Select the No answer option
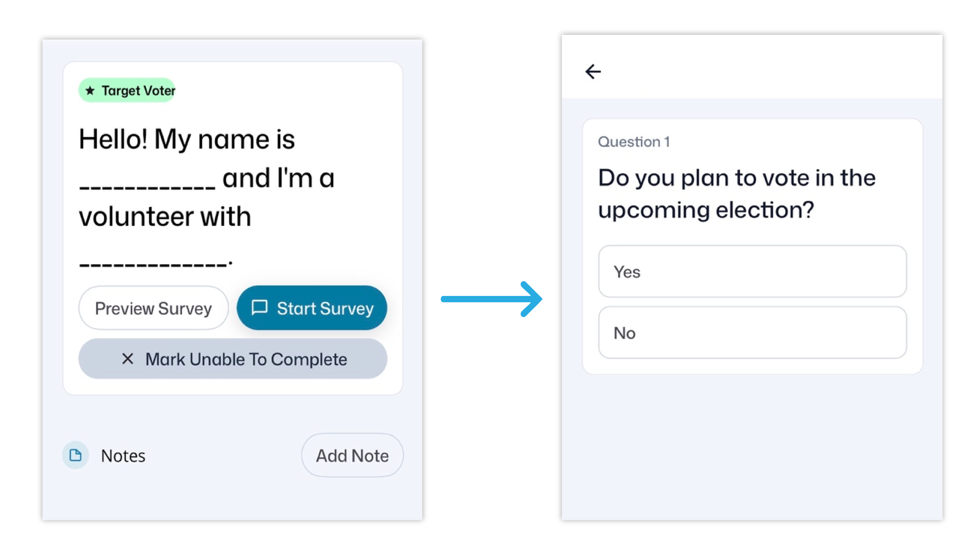This screenshot has width=980, height=556. click(752, 333)
